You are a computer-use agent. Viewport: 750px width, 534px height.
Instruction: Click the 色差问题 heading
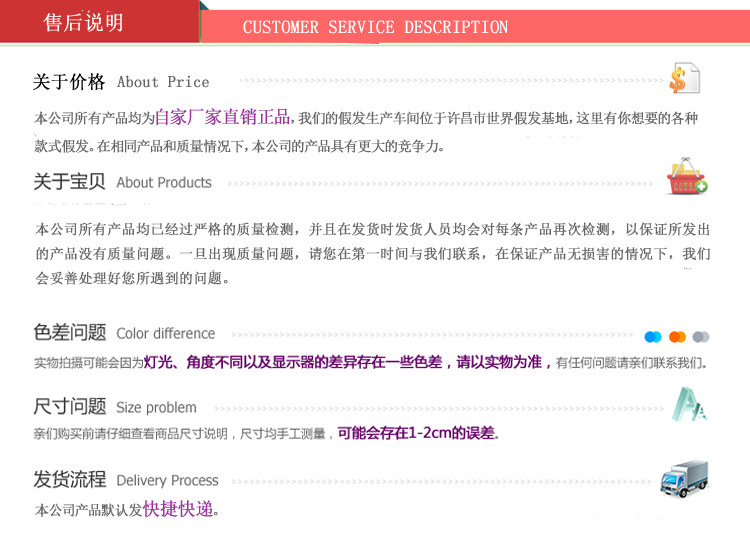click(x=70, y=332)
